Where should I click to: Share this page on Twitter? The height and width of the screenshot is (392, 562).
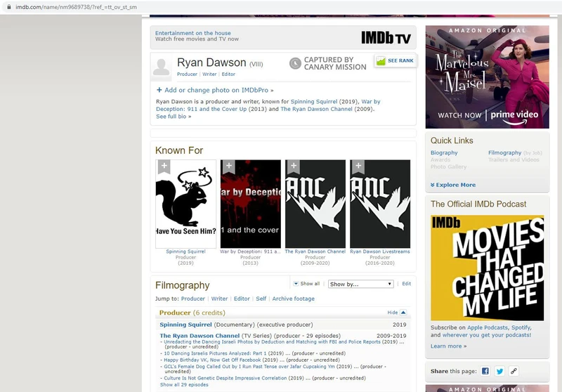point(499,371)
